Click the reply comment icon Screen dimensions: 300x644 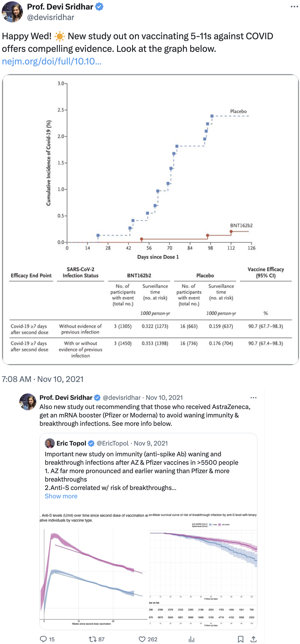pos(43,639)
